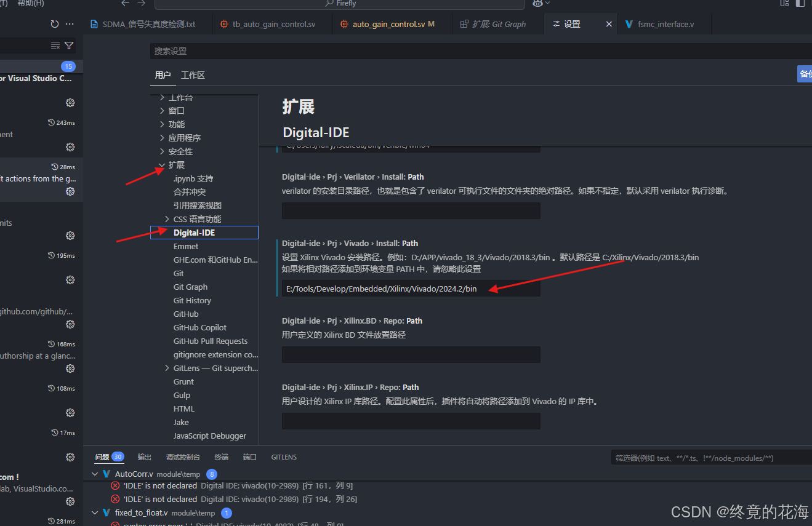Open the 'IDLE' error at 行 194
Viewport: 812px width, 526px height.
(x=240, y=499)
